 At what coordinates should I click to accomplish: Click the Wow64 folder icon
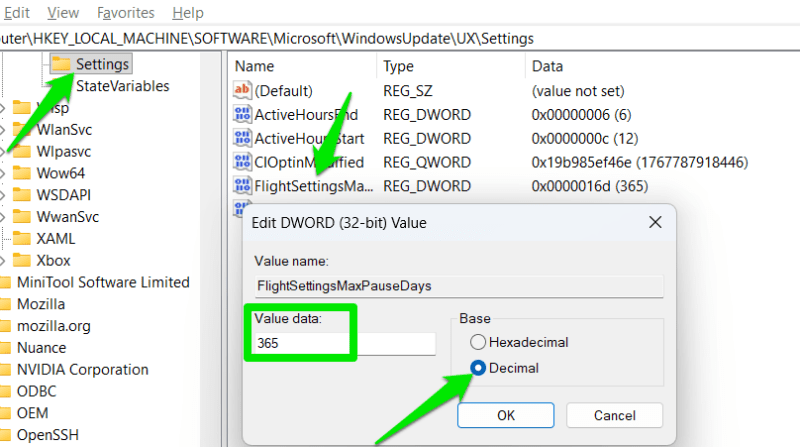pos(21,173)
